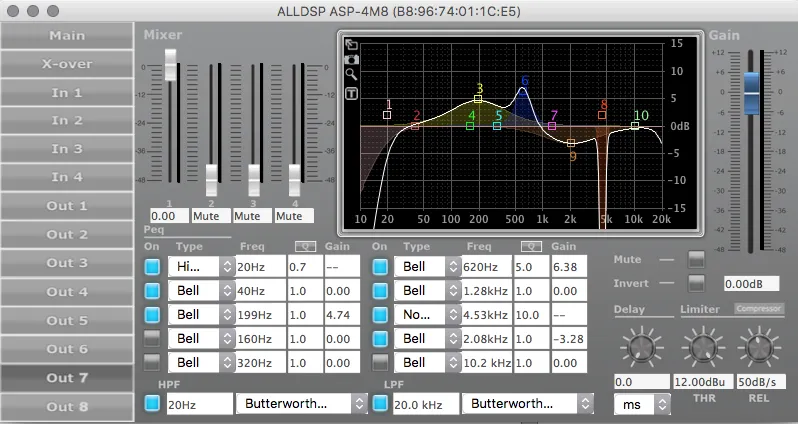Viewport: 798px width, 424px height.
Task: Select EQ node 8 on the frequency graph
Action: click(x=602, y=115)
